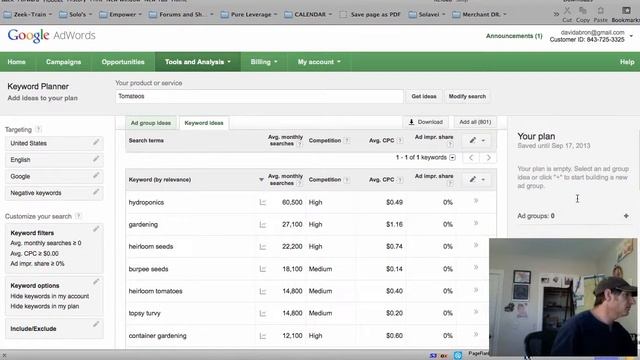This screenshot has height=360, width=640.
Task: Edit Keyword options pencil icon
Action: coord(96,282)
